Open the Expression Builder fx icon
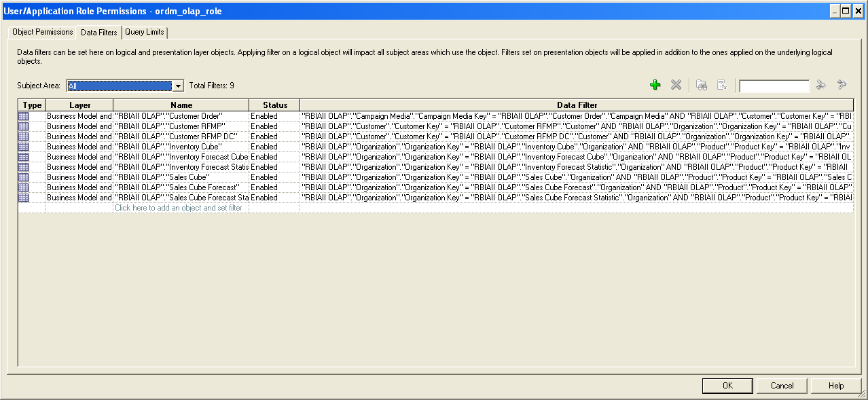The image size is (868, 400). pyautogui.click(x=722, y=85)
